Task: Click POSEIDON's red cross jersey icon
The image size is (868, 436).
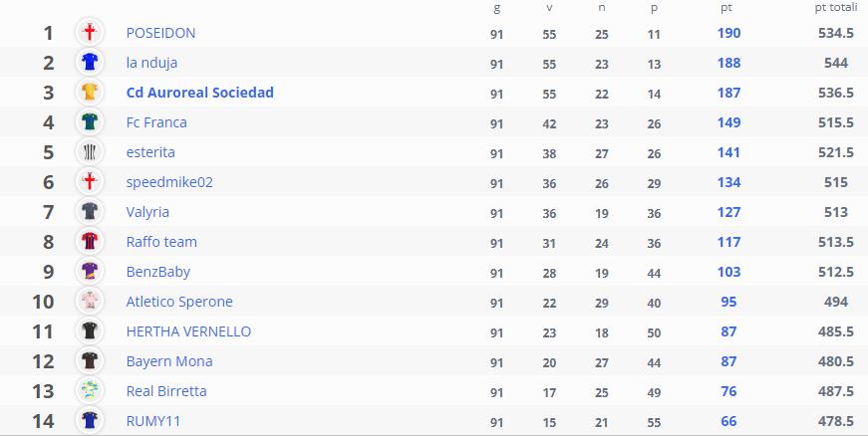Action: [90, 33]
